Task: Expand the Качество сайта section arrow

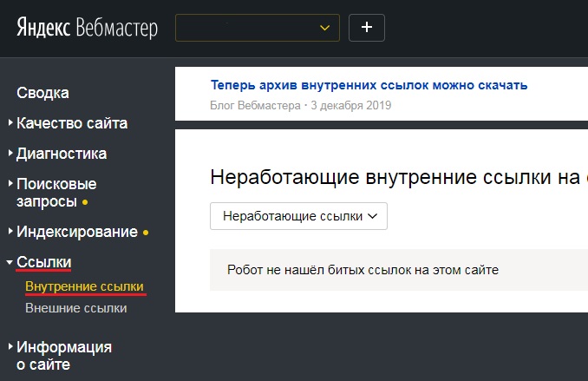Action: click(x=10, y=123)
